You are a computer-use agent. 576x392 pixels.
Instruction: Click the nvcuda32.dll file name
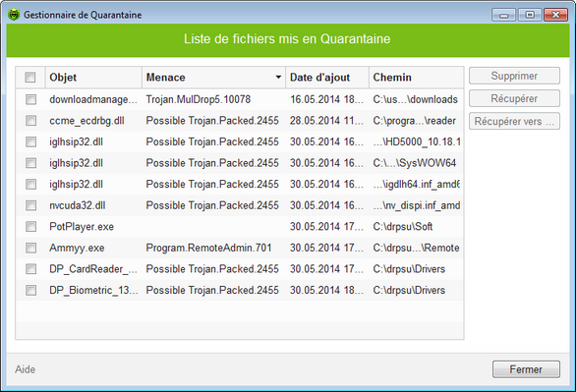pos(77,205)
